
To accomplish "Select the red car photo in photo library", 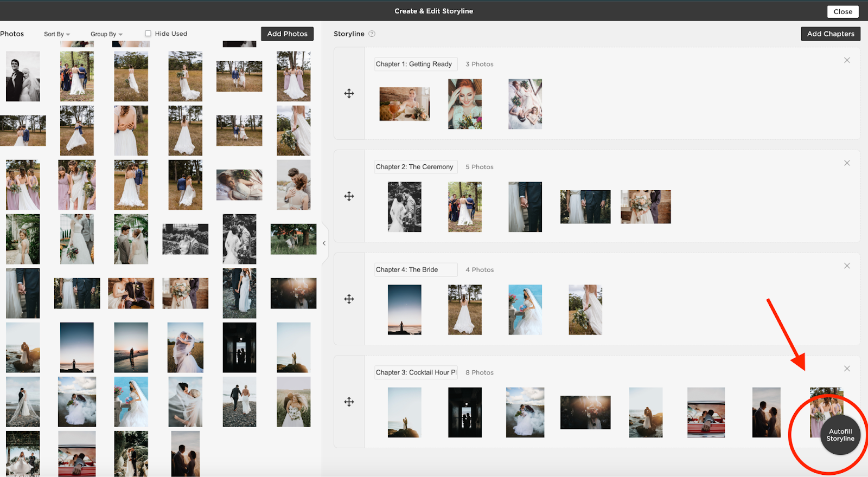I will [x=77, y=454].
